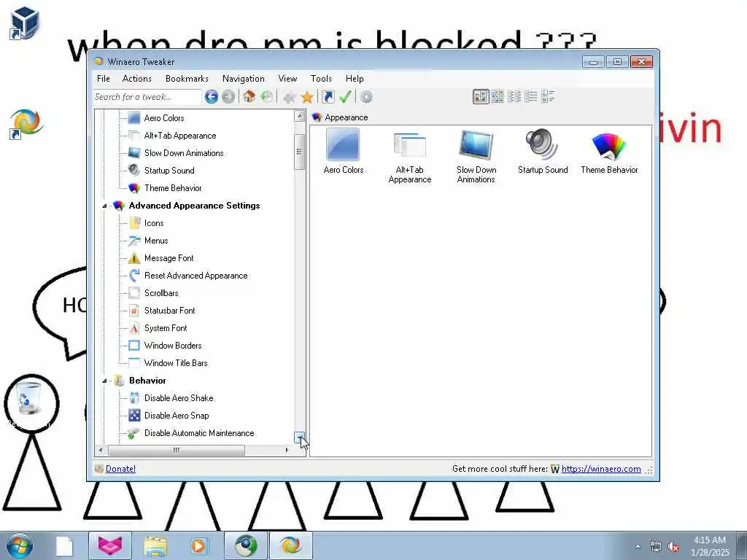The width and height of the screenshot is (747, 560).
Task: Select Slow Down Animations in the tree
Action: (x=184, y=153)
